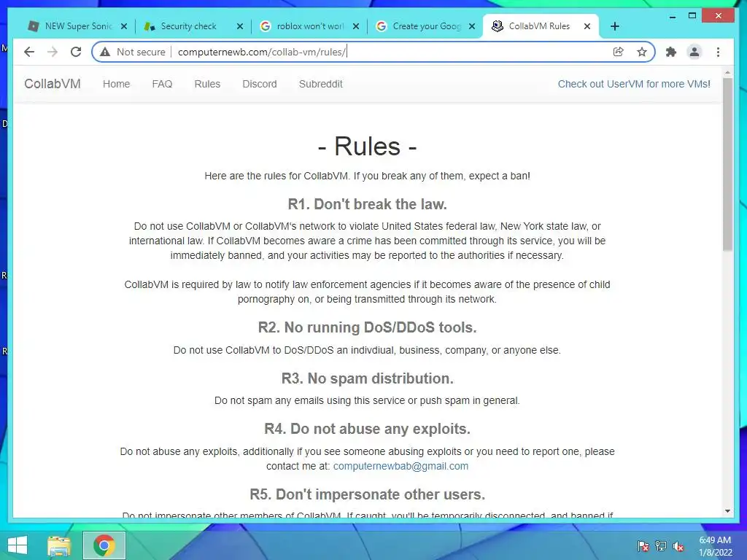Go back to the previous page
747x560 pixels.
tap(29, 52)
